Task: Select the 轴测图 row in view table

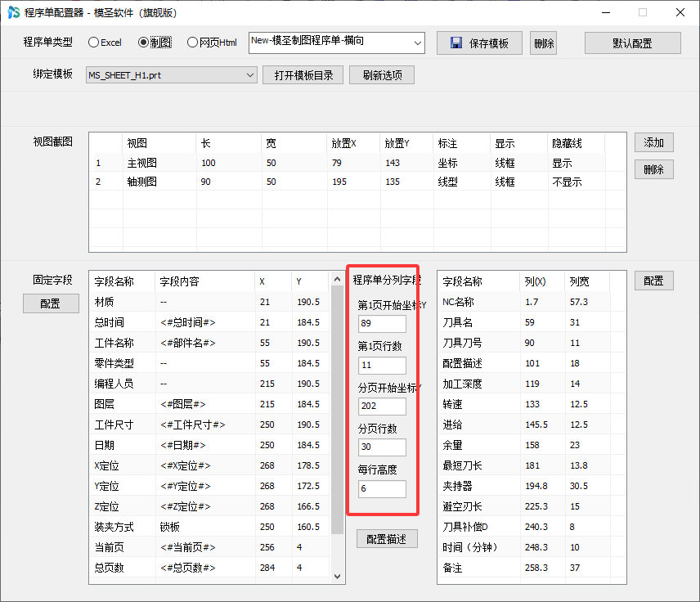Action: click(x=357, y=182)
